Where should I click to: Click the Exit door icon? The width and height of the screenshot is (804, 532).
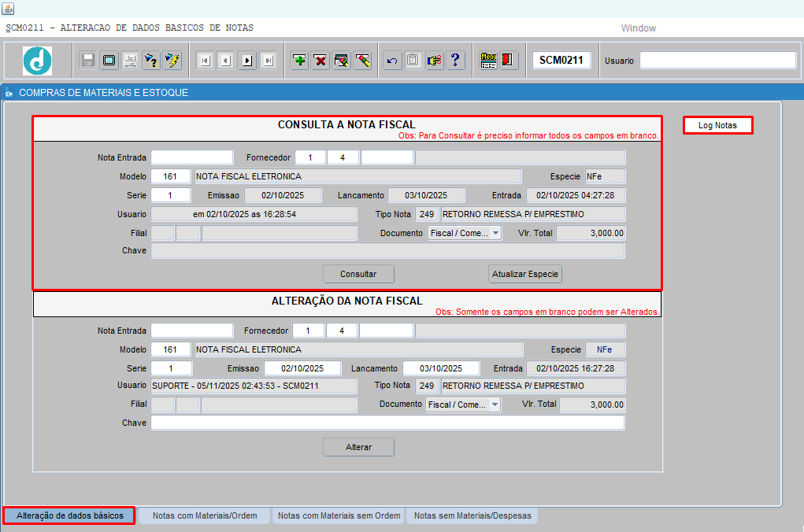coord(509,61)
